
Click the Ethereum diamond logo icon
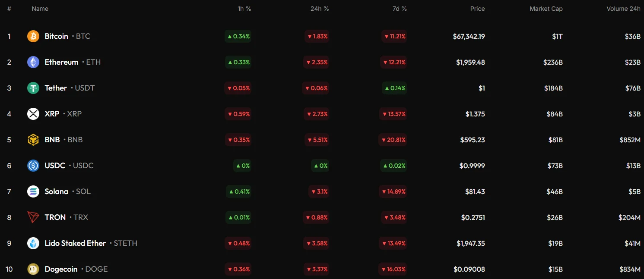pos(33,62)
